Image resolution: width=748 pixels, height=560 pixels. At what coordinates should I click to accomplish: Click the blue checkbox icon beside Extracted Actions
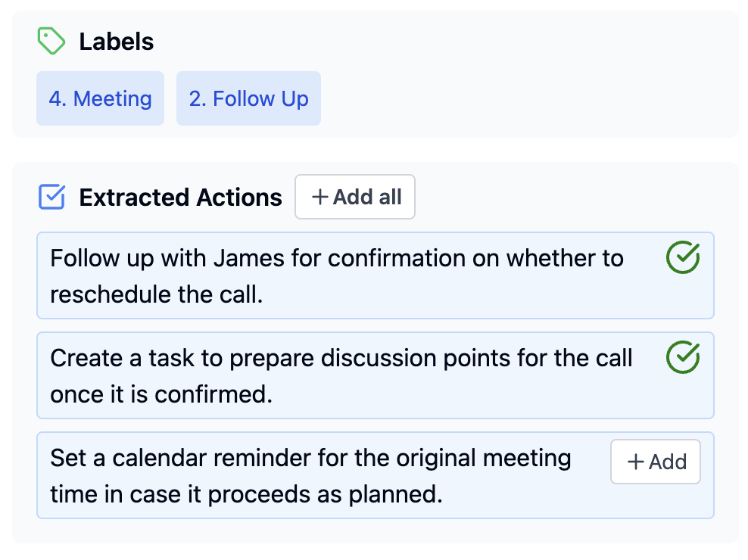(51, 198)
